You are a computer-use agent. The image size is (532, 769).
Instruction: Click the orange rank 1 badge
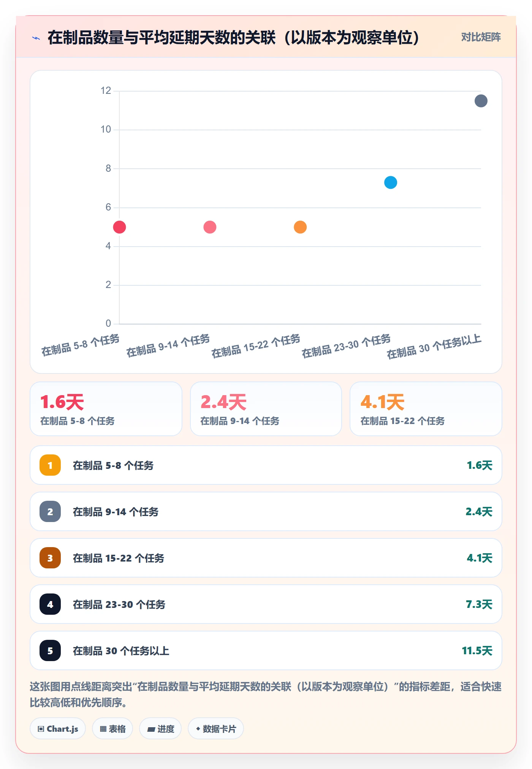coord(50,465)
